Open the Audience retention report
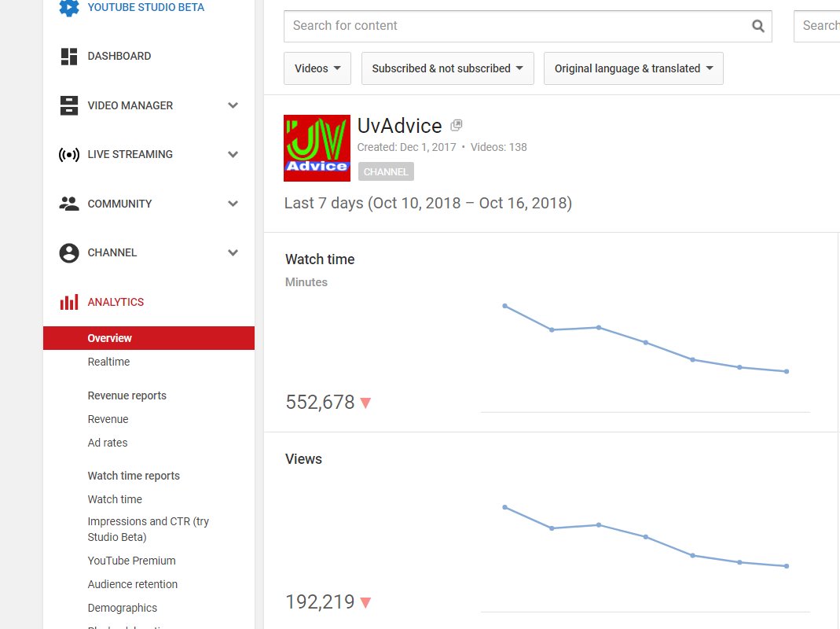This screenshot has width=840, height=629. [x=132, y=584]
